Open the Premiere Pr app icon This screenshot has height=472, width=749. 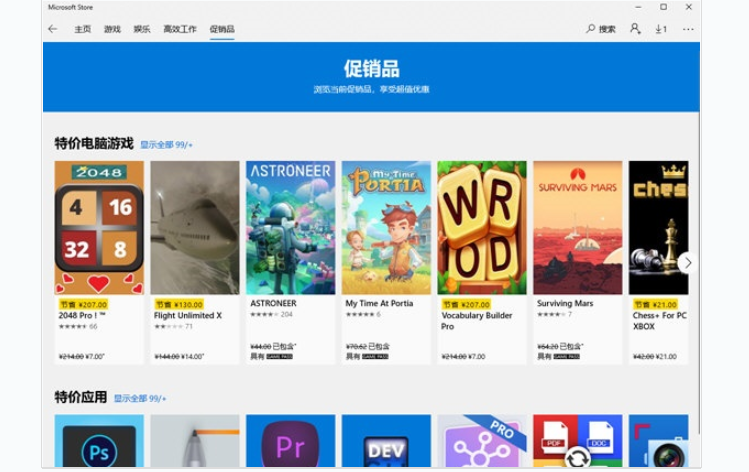click(290, 441)
